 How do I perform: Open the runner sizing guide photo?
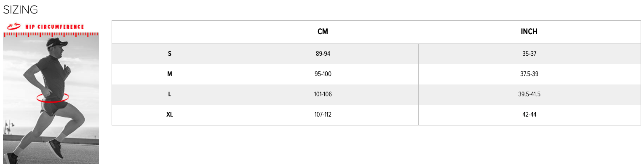(x=51, y=93)
